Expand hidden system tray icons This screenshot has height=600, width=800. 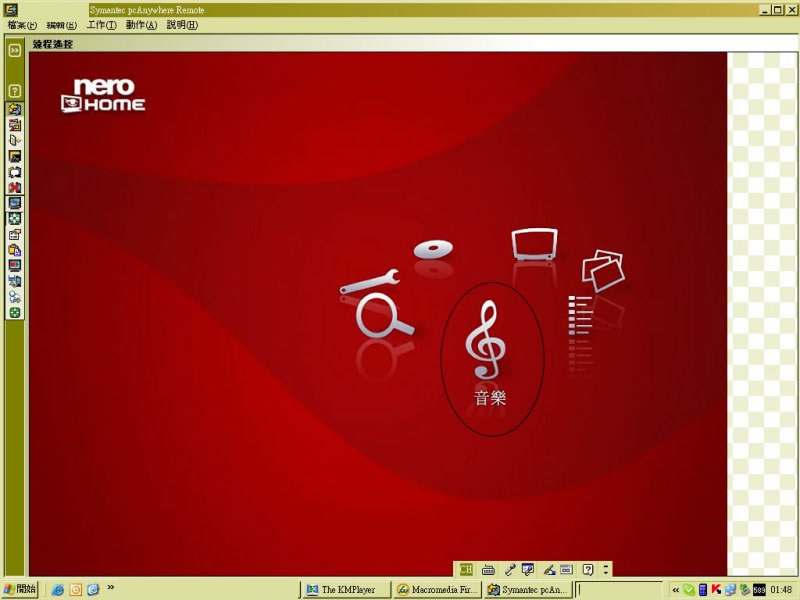click(x=676, y=589)
